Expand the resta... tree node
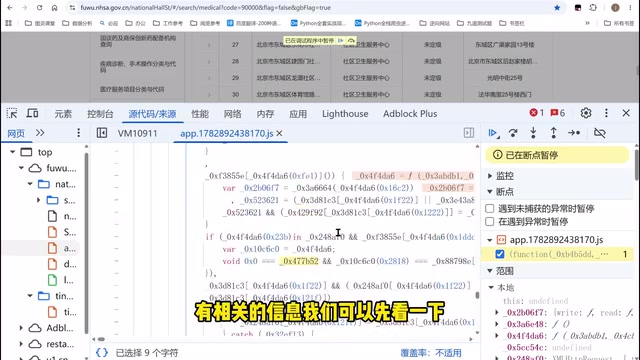 point(21,344)
